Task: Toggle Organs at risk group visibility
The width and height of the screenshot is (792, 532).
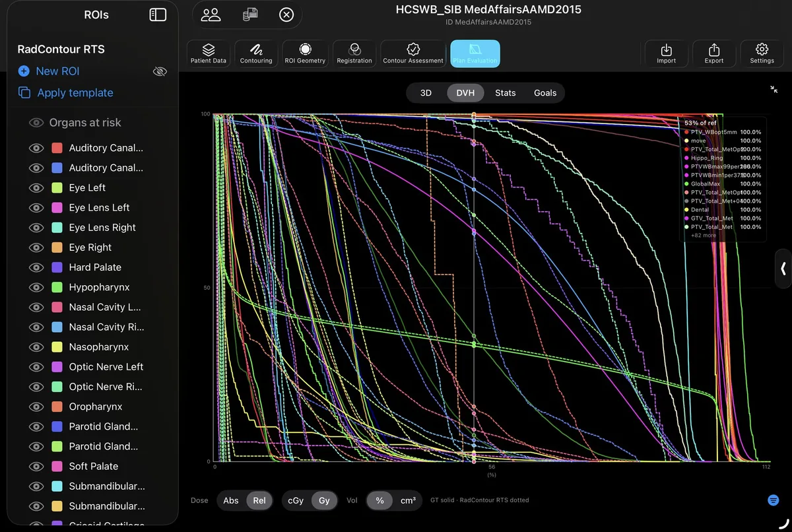Action: [x=37, y=123]
